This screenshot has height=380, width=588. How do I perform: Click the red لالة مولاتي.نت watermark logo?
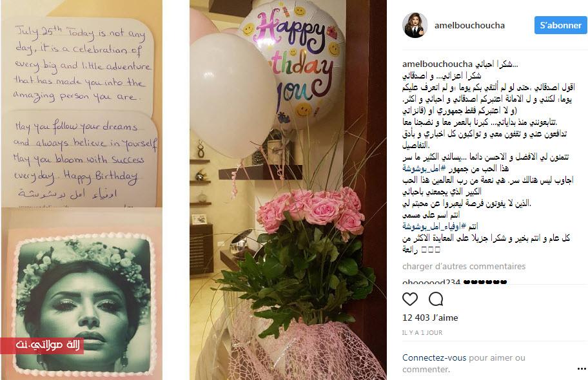pyautogui.click(x=42, y=345)
